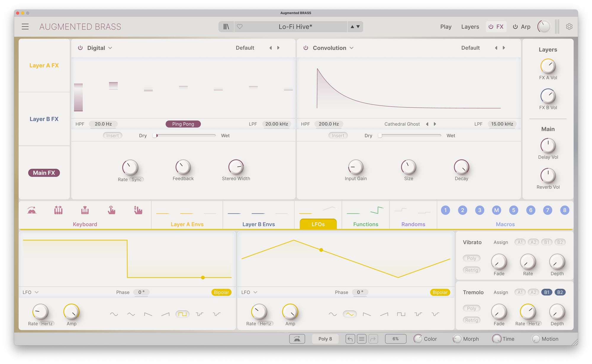The height and width of the screenshot is (364, 592).
Task: Click the Main FX button
Action: (44, 173)
